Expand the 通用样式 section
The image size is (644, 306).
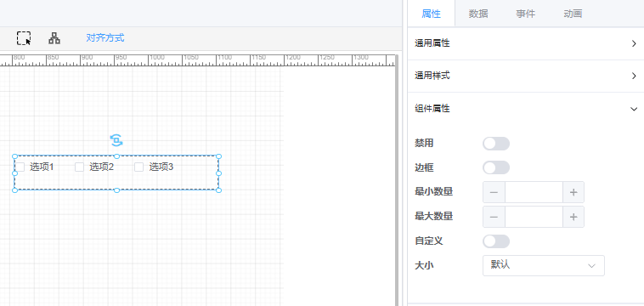pyautogui.click(x=526, y=76)
